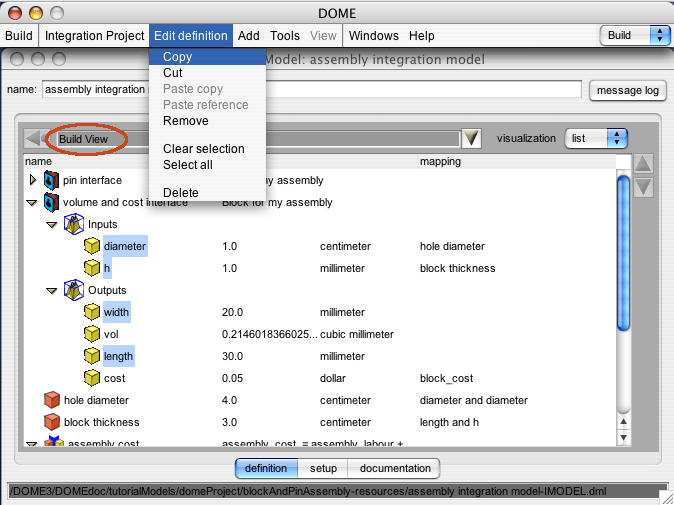Open the Help menu
This screenshot has width=674, height=505.
(422, 36)
